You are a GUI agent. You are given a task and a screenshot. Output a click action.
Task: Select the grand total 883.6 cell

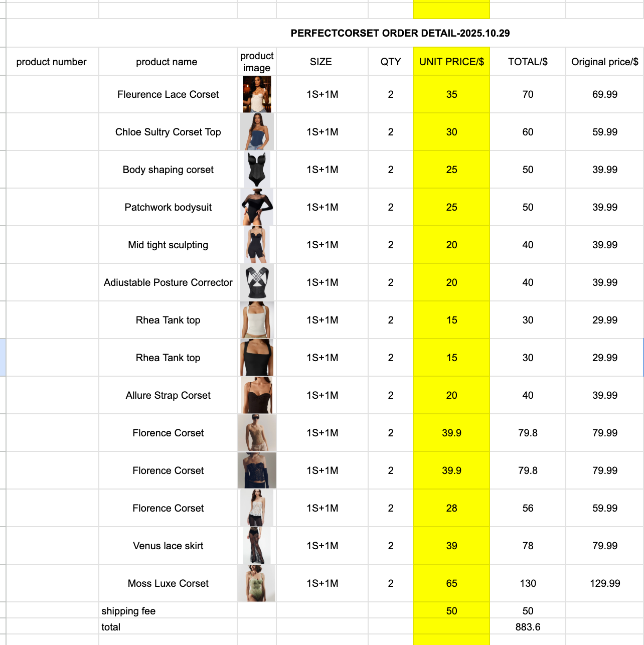[528, 627]
